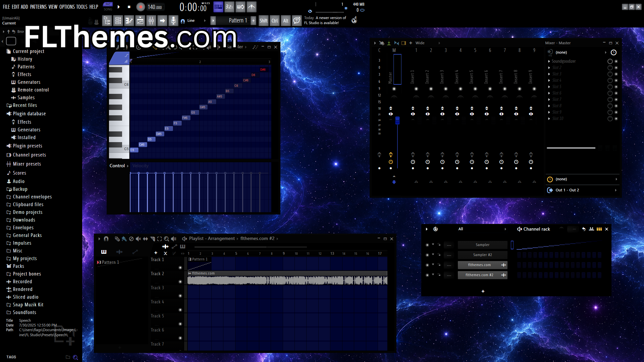This screenshot has width=644, height=362.
Task: Mute Track 1 in the Playlist
Action: [x=180, y=268]
